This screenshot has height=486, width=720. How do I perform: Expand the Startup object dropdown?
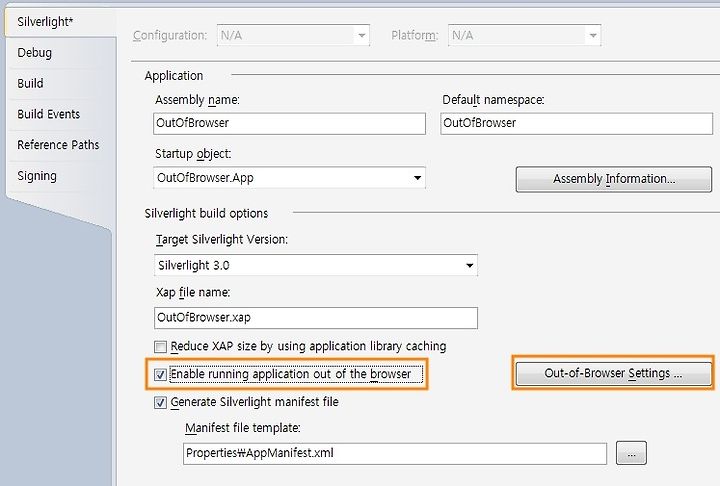(x=417, y=178)
